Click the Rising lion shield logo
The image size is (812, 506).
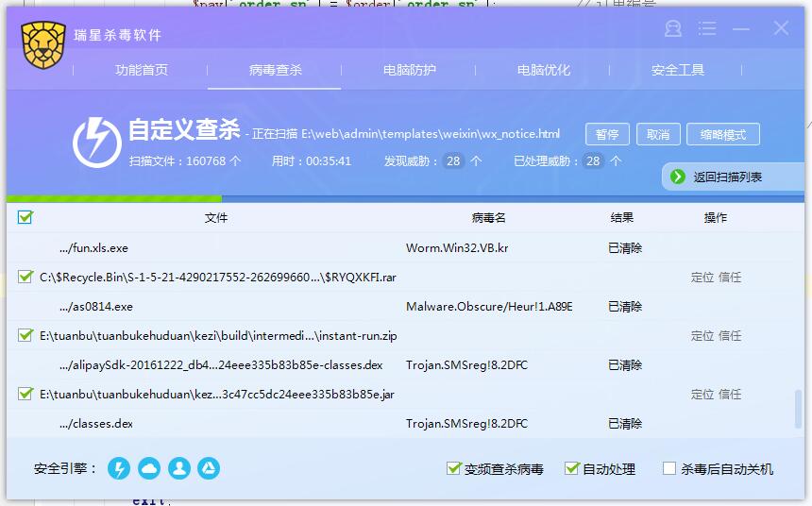coord(43,45)
